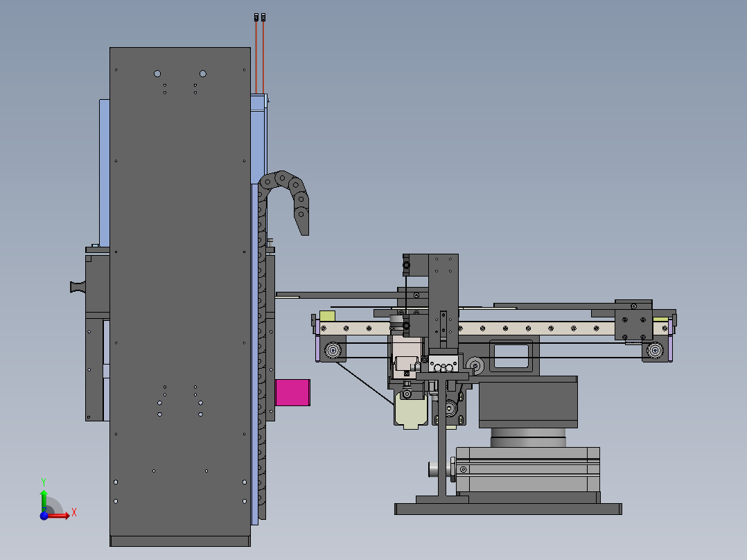
Task: Pick the red wires above the panel
Action: pos(260,55)
